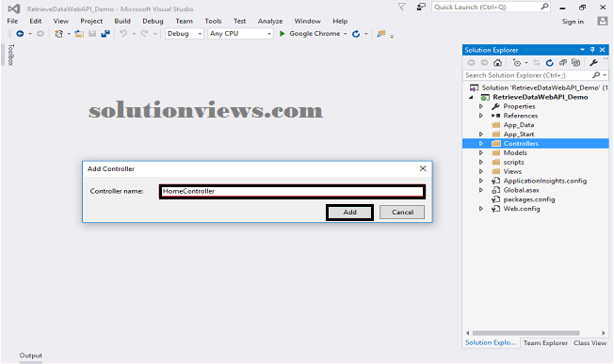Screen dimensions: 614x364
Task: Click Solution Explorer horizontal scrollbar
Action: click(x=525, y=333)
